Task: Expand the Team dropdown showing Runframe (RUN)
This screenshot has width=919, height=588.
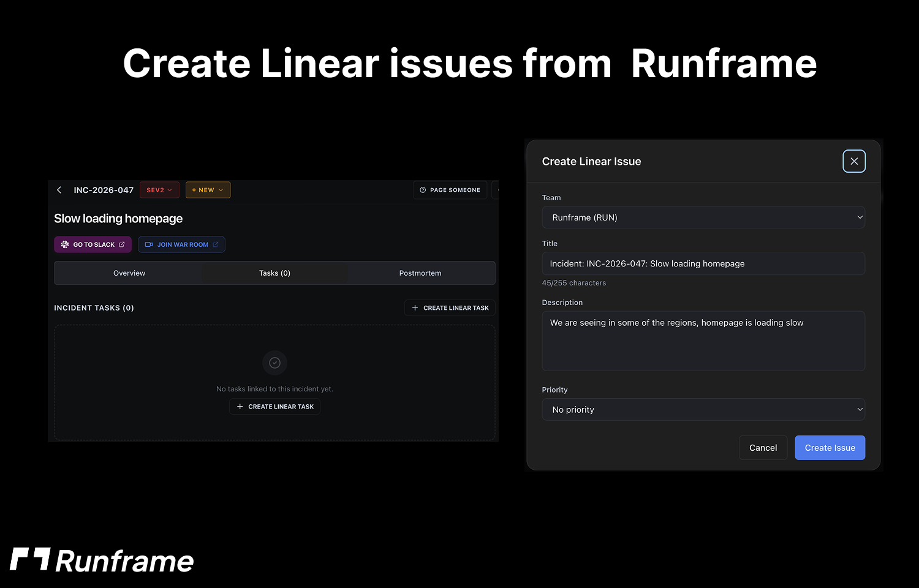Action: [x=703, y=217]
